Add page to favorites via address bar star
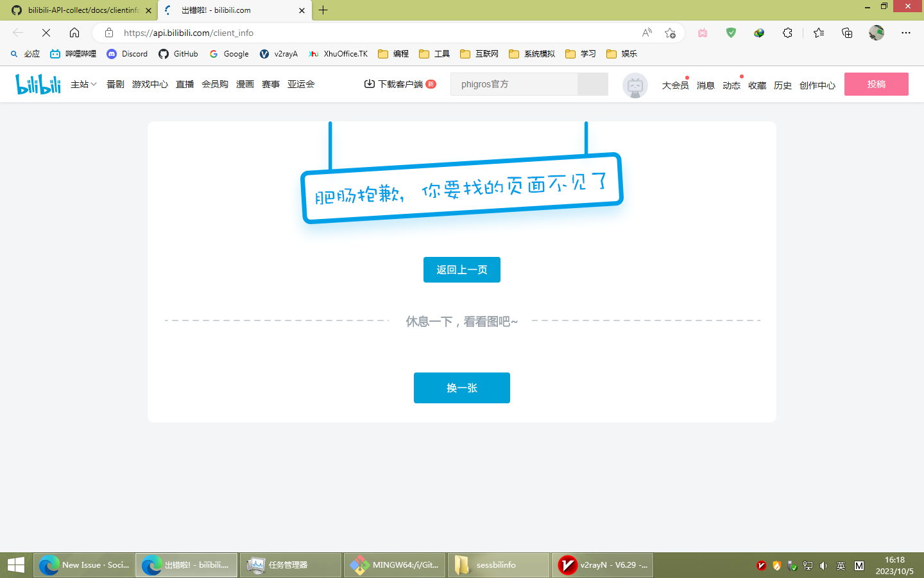 pos(672,33)
